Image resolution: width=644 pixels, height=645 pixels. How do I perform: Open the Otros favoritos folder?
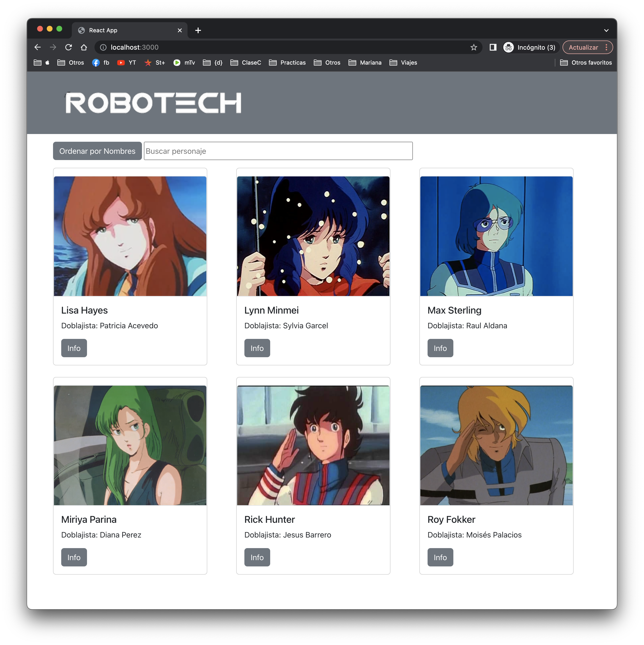point(586,63)
